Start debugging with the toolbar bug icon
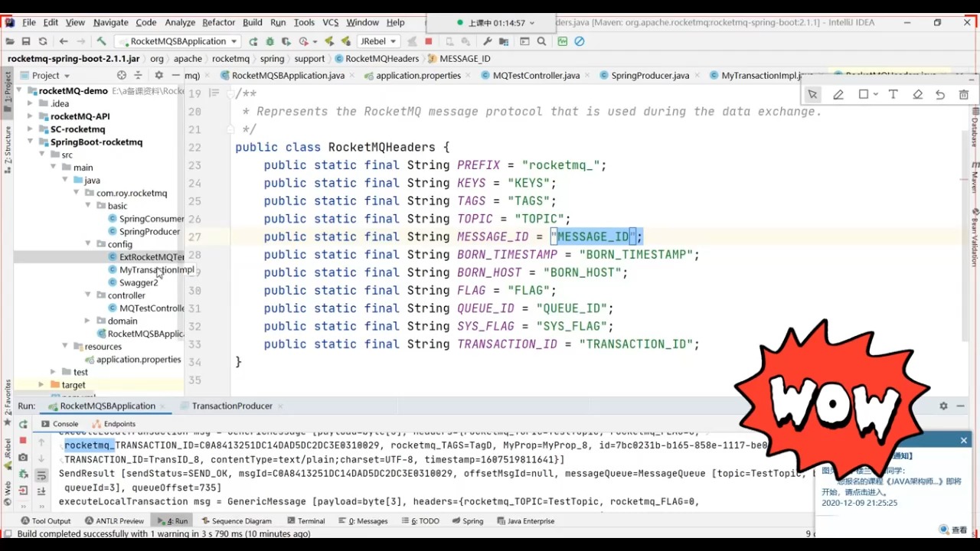The image size is (980, 551). pos(270,41)
